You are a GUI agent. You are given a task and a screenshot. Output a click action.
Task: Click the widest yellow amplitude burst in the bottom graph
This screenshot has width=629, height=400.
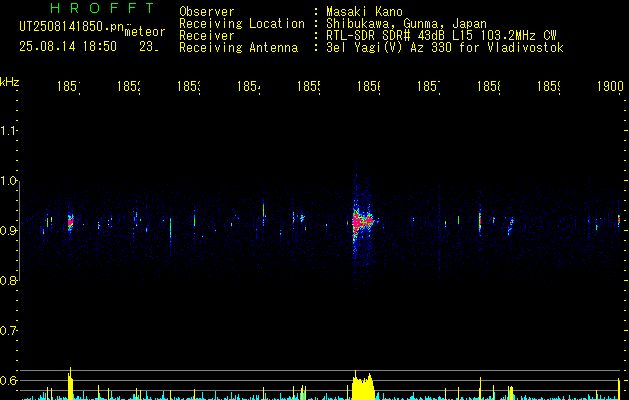pyautogui.click(x=363, y=386)
